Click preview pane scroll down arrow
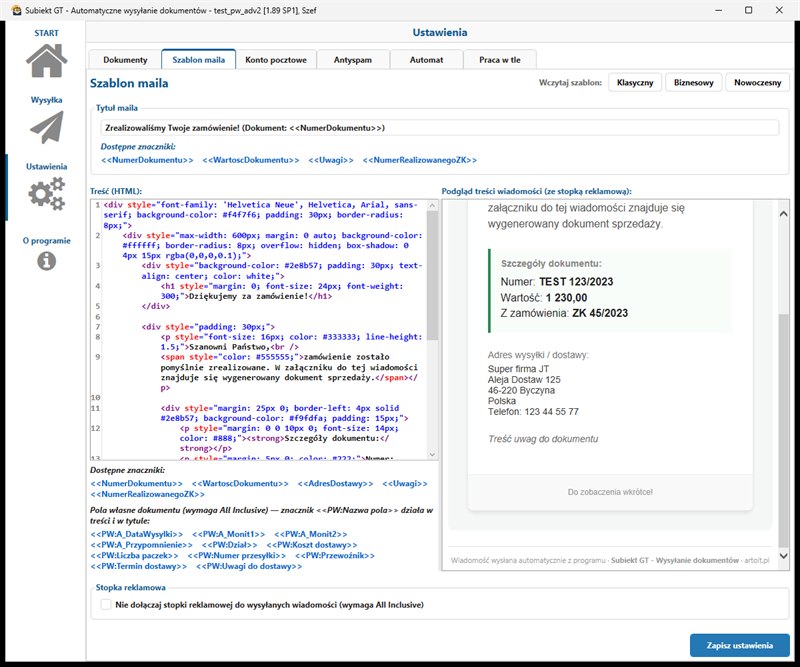This screenshot has width=800, height=667. [x=784, y=555]
